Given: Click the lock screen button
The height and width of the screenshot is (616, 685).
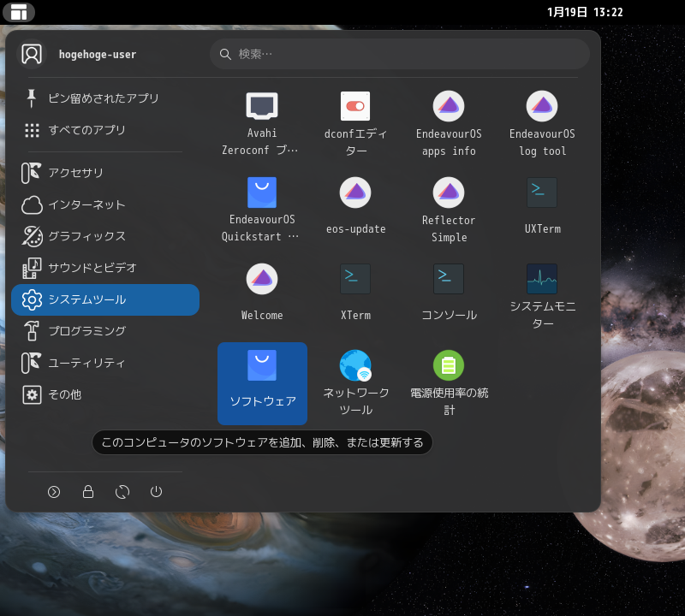Looking at the screenshot, I should click(88, 492).
